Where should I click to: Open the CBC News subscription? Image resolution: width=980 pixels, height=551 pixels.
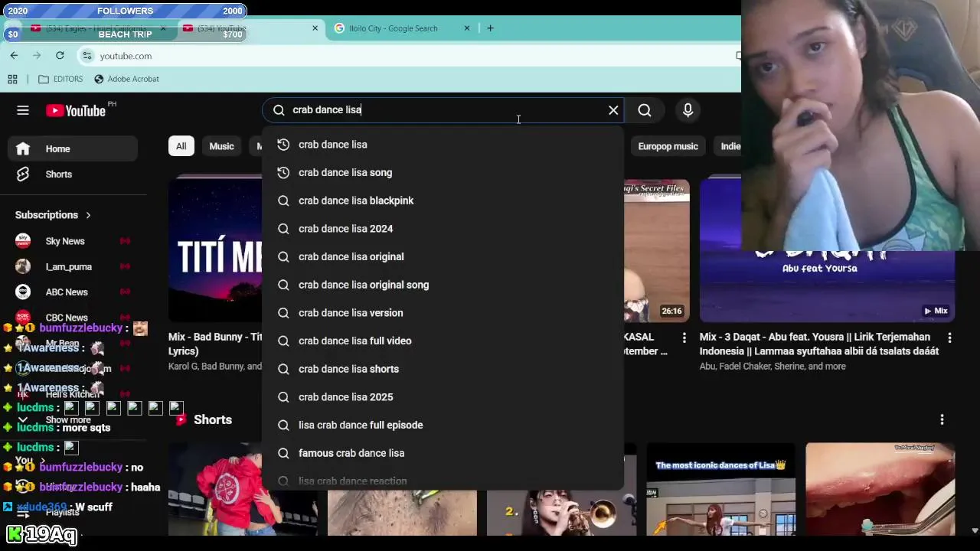point(73,317)
